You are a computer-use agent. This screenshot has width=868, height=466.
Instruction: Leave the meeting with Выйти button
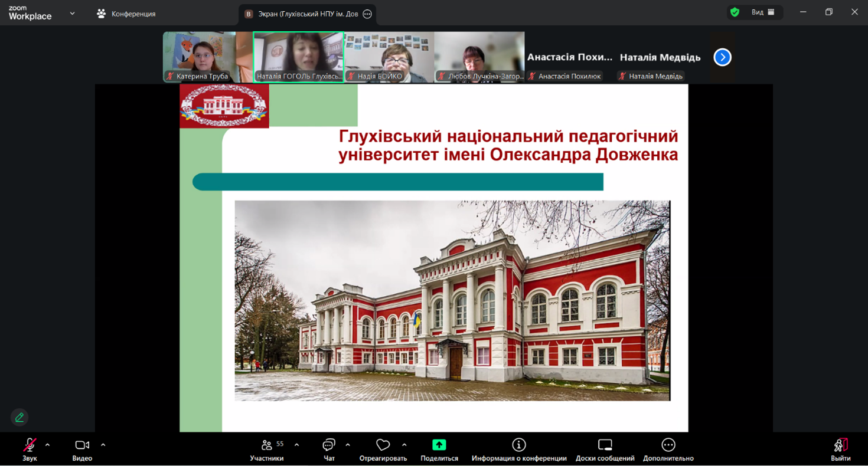(x=840, y=449)
